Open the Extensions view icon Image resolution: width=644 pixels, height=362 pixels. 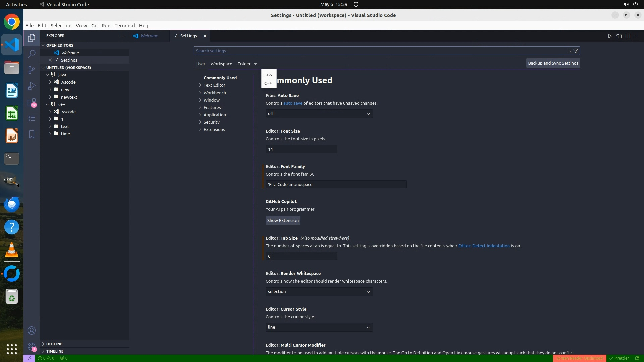click(x=32, y=102)
